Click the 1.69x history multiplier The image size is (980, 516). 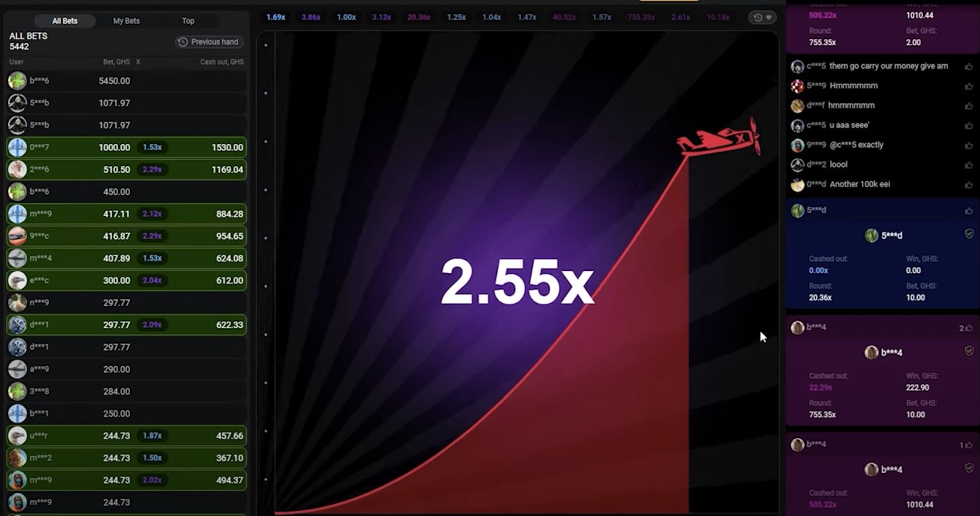[276, 17]
